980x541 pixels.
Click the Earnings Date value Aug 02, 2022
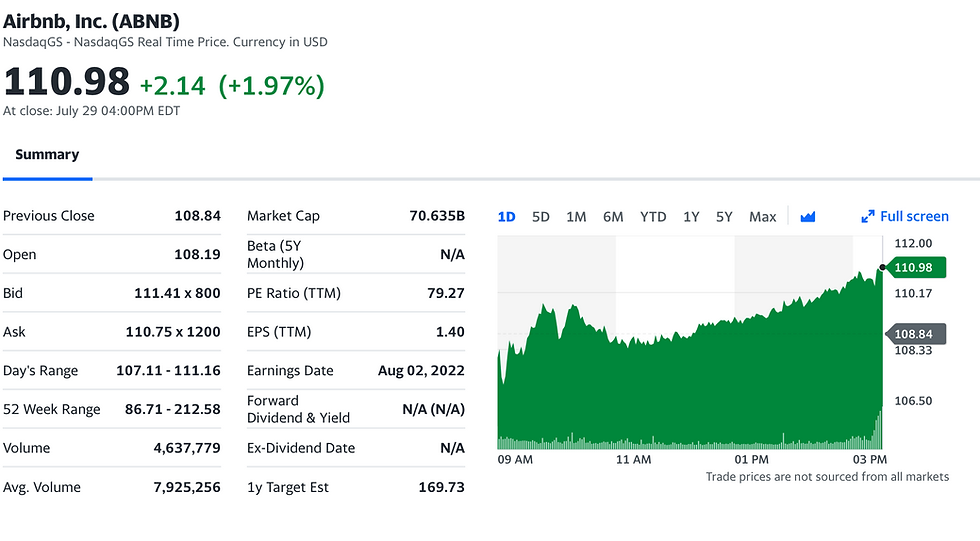click(x=421, y=371)
